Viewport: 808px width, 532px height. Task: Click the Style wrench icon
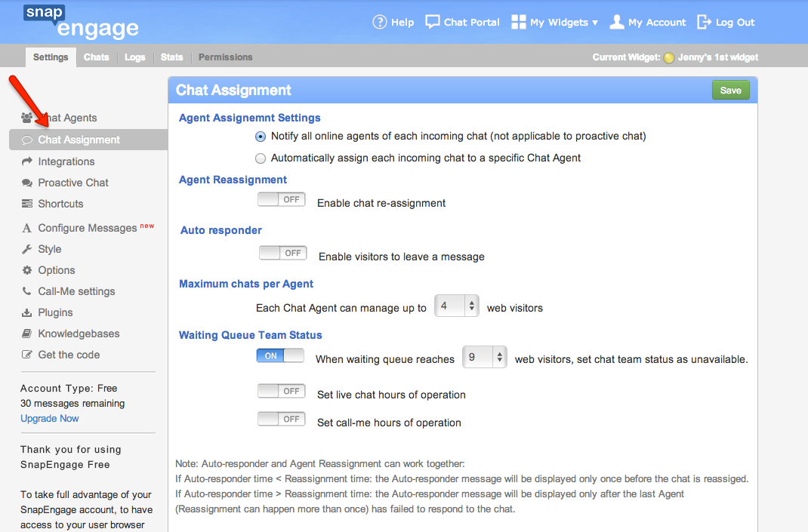coord(26,249)
